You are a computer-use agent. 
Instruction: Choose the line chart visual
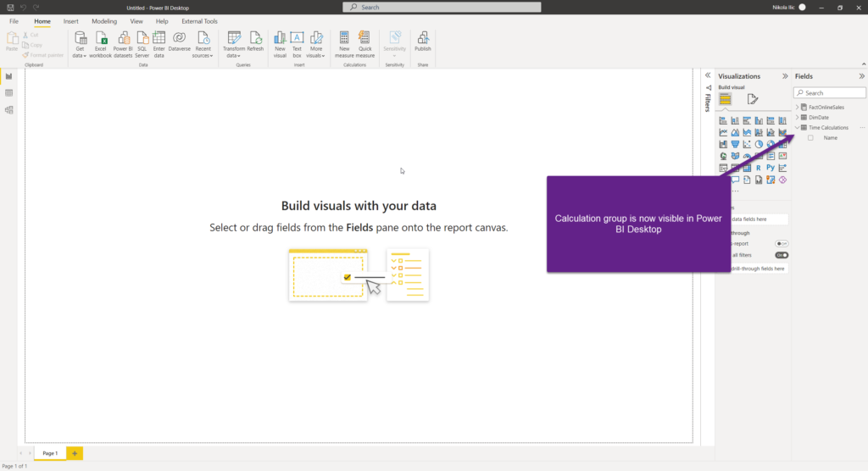click(723, 132)
